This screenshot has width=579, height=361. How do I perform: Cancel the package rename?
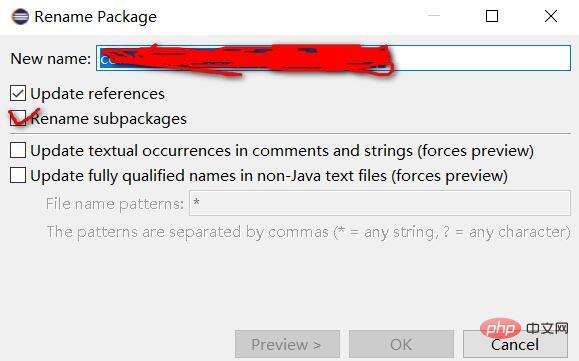click(515, 344)
